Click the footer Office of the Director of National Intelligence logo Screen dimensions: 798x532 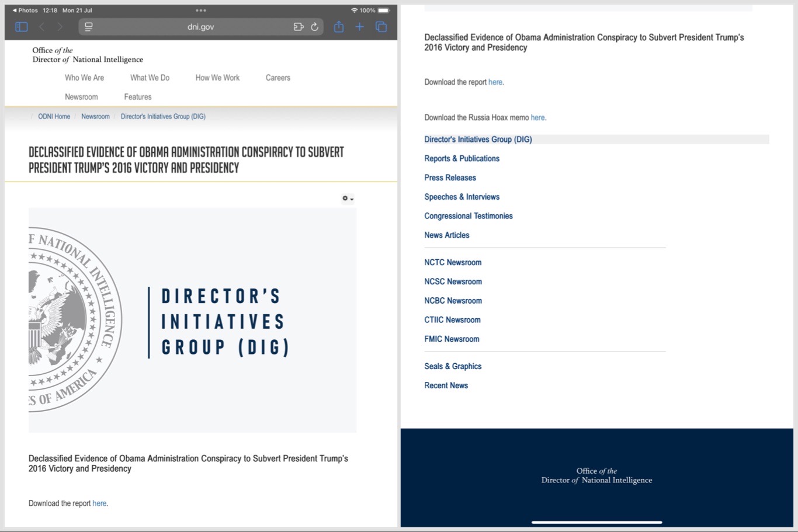596,475
